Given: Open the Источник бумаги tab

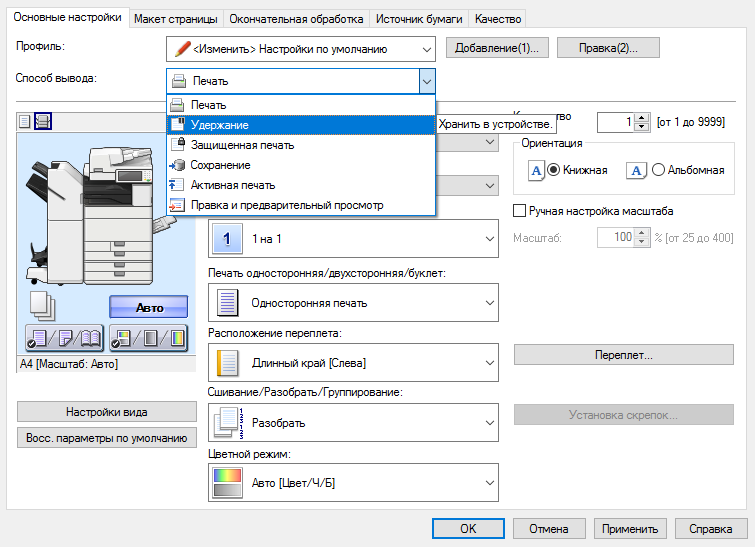Looking at the screenshot, I should click(x=419, y=19).
